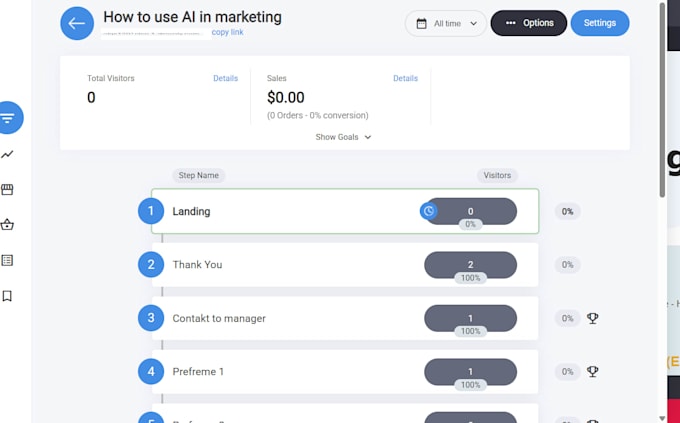Open the bookmark icon in sidebar
The width and height of the screenshot is (680, 423).
tap(7, 296)
